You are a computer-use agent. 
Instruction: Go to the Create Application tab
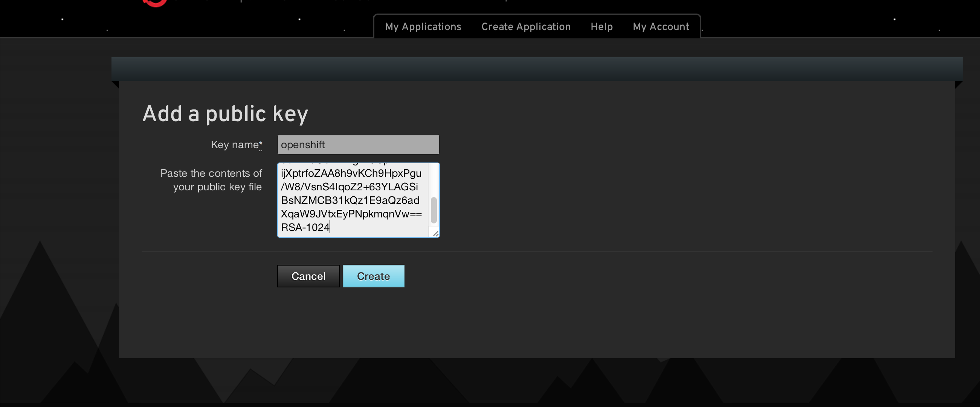point(526,27)
